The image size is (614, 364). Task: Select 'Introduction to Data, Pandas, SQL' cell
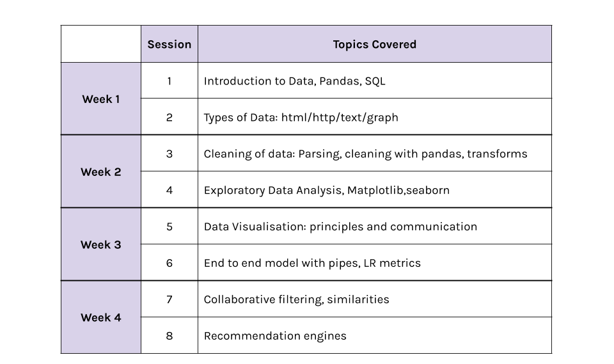375,81
